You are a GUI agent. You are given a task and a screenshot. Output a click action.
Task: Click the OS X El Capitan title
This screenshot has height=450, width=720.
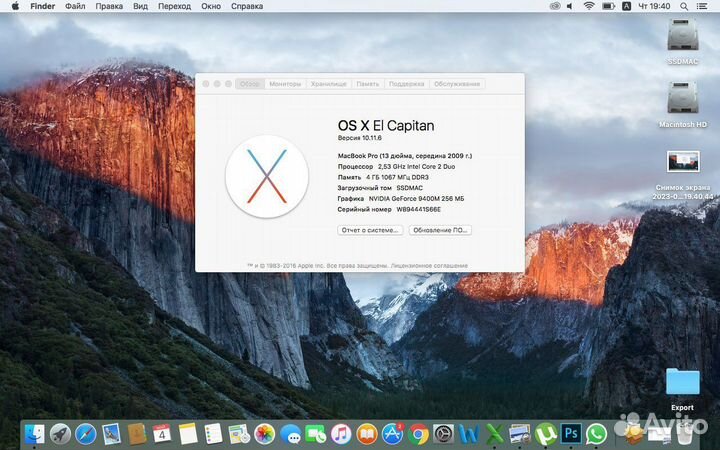[386, 125]
